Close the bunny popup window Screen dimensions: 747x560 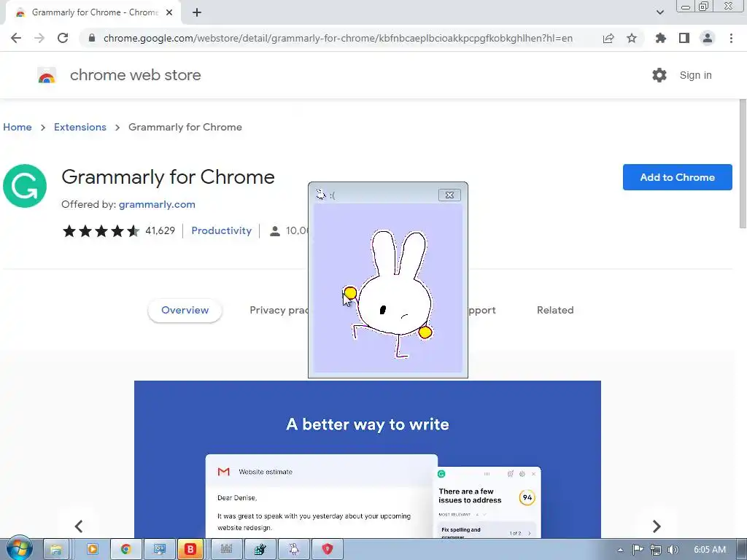point(449,195)
